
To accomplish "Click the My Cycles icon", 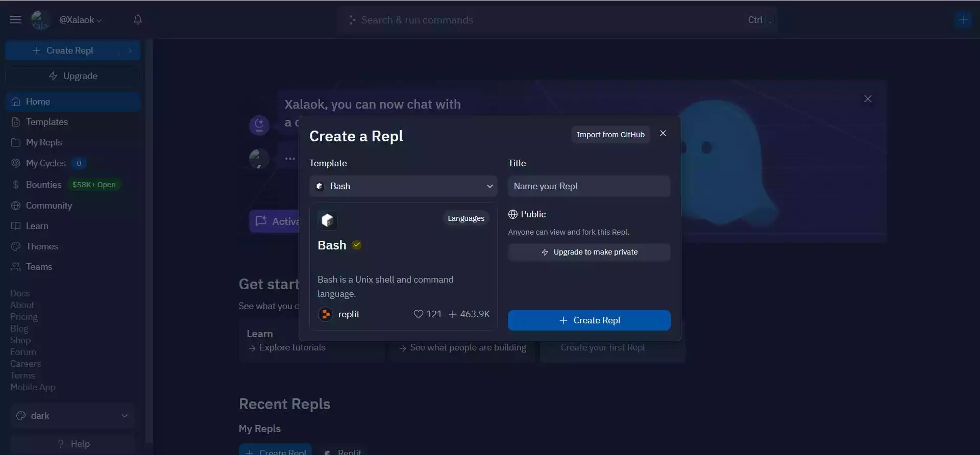I will coord(16,163).
